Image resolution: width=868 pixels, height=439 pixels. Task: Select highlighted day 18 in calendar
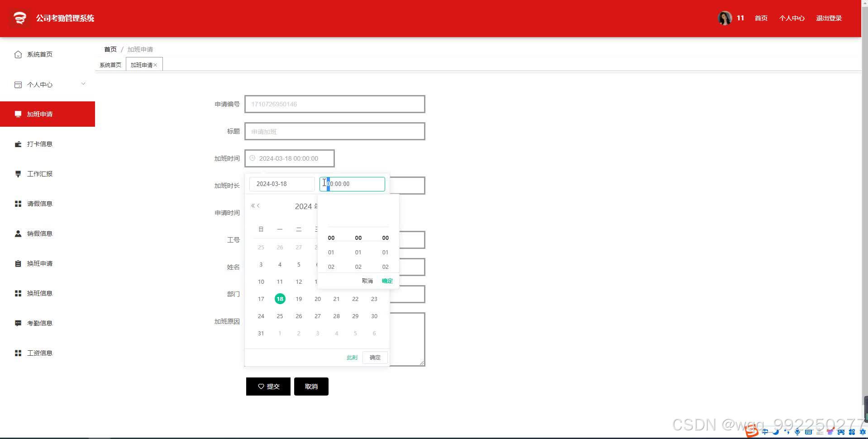click(280, 299)
